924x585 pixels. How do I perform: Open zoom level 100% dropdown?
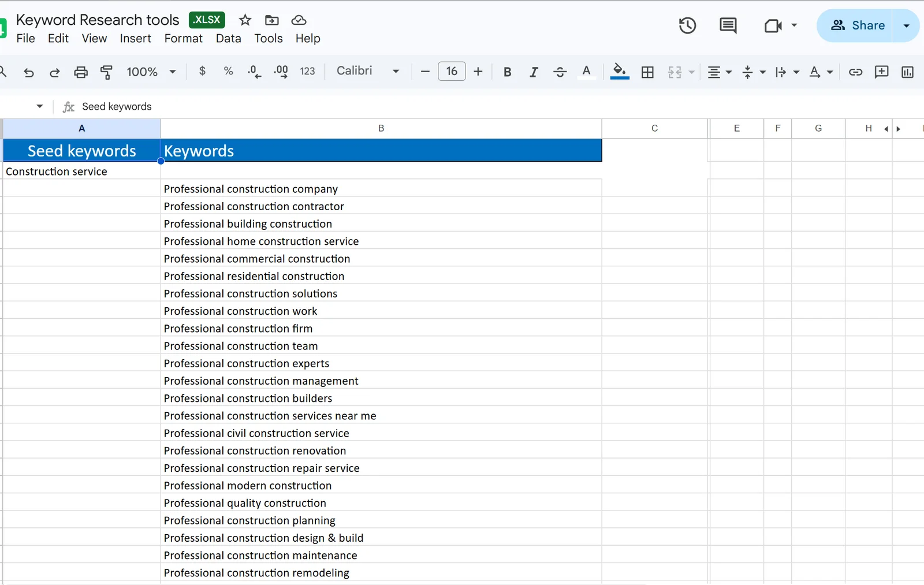point(151,72)
